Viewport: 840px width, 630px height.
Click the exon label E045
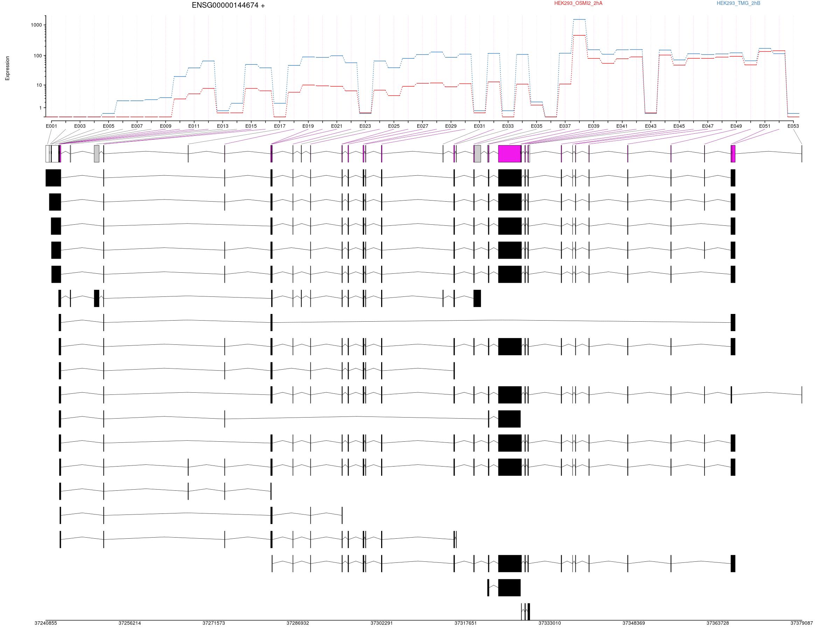click(x=679, y=126)
